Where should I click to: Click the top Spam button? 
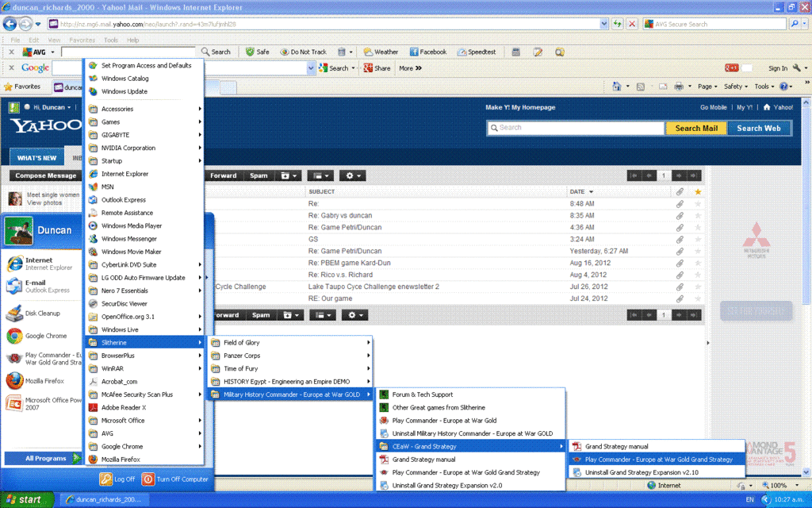tap(259, 175)
